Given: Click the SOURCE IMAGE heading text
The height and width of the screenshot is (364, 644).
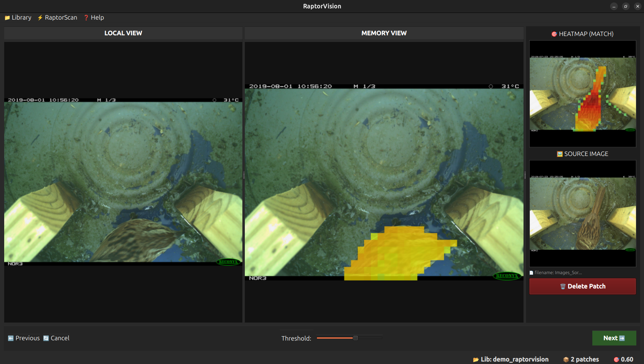Looking at the screenshot, I should point(586,154).
